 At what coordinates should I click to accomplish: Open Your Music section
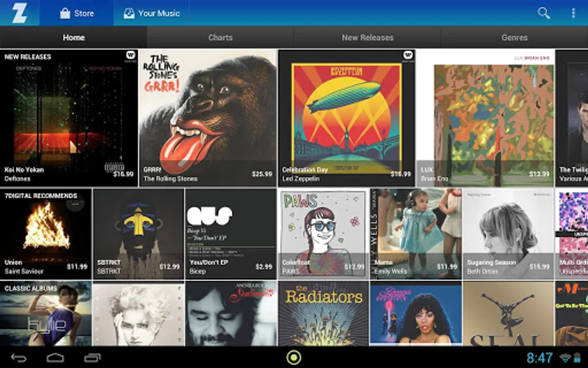[x=151, y=13]
